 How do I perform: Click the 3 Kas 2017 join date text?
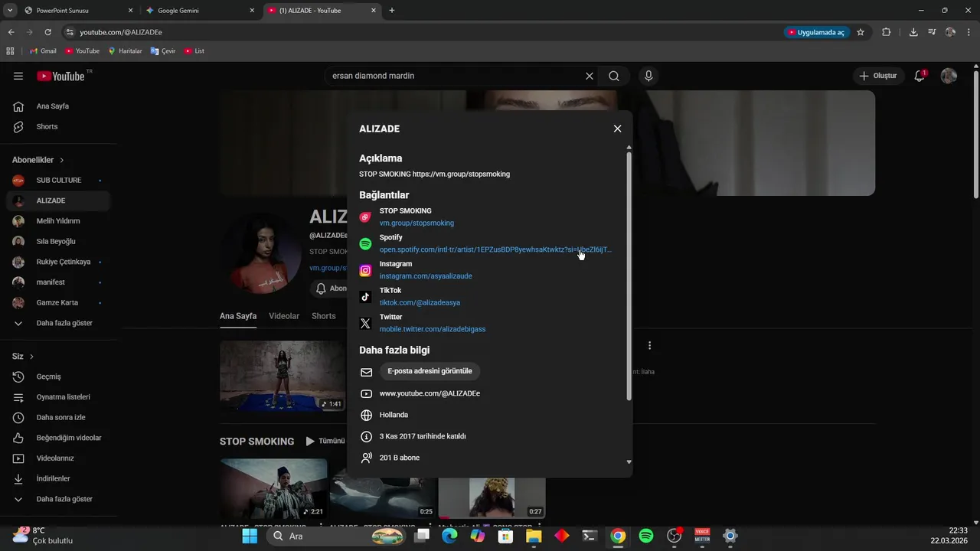tap(423, 436)
